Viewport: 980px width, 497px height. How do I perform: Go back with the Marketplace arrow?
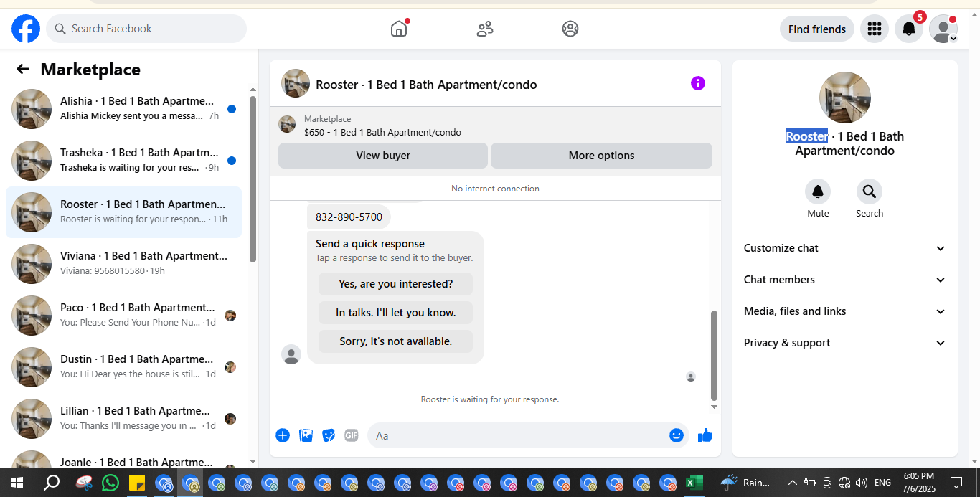23,69
